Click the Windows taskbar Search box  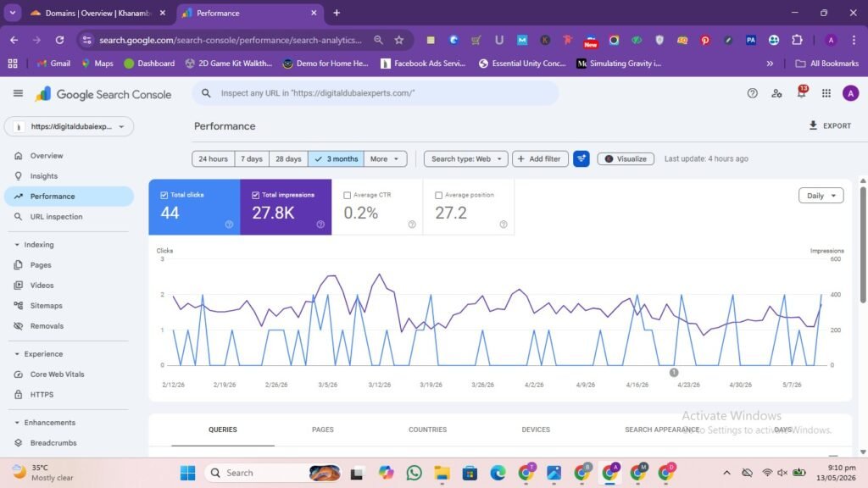click(x=273, y=473)
